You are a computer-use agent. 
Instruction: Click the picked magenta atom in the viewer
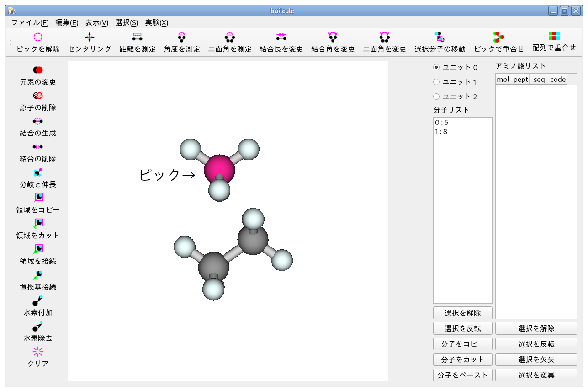(x=218, y=166)
